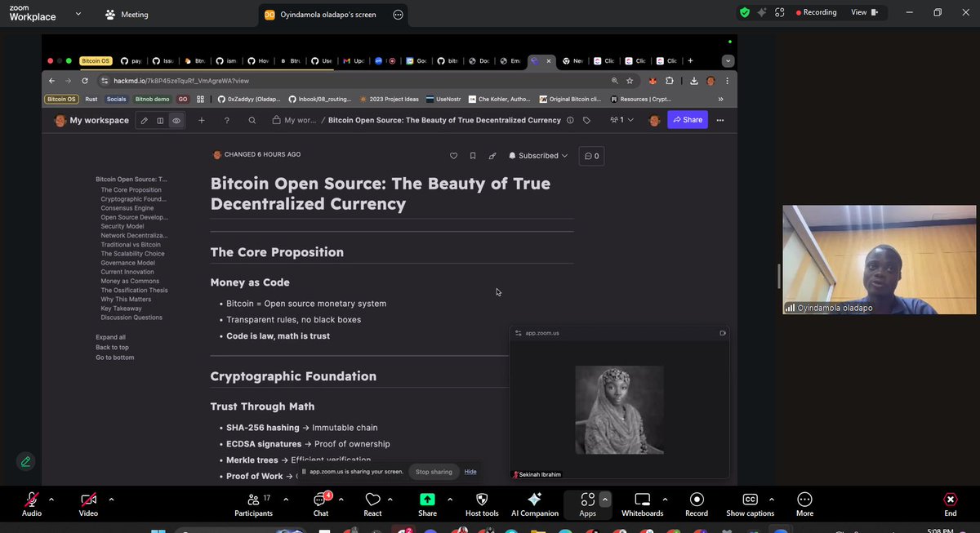
Task: Open the Zoom Chat panel
Action: tap(321, 503)
